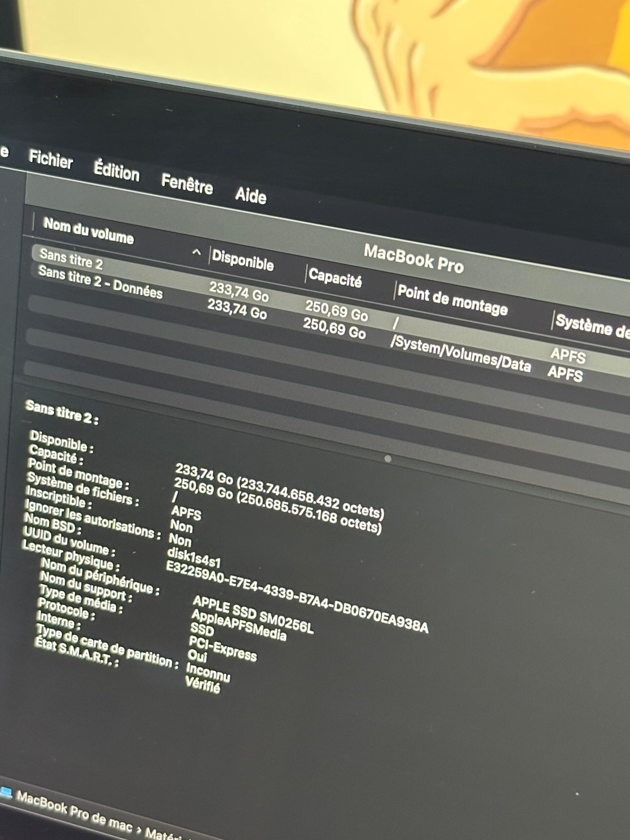Click the disk1s4s1 BSD name value

coord(194,557)
